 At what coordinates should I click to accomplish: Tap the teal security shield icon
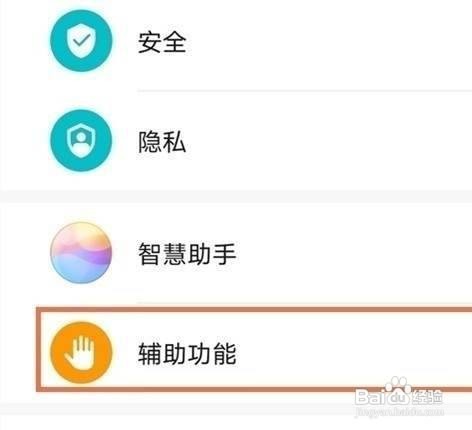pos(81,41)
